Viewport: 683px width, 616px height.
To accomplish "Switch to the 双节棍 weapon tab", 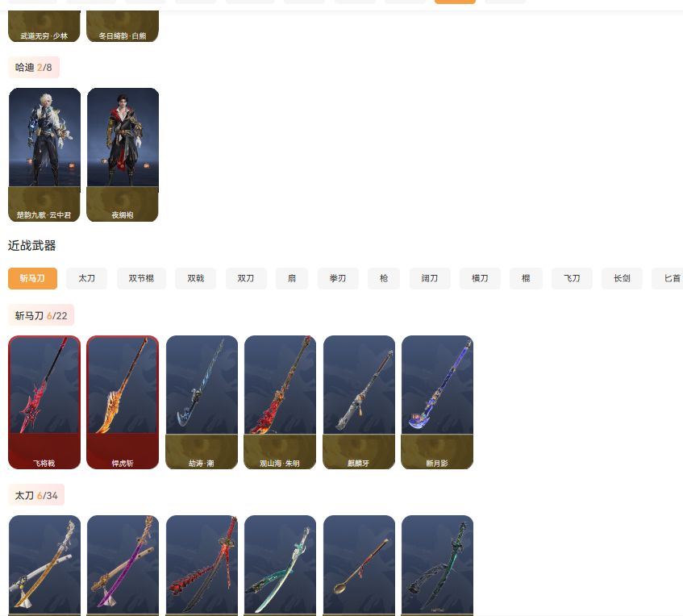I will tap(141, 278).
